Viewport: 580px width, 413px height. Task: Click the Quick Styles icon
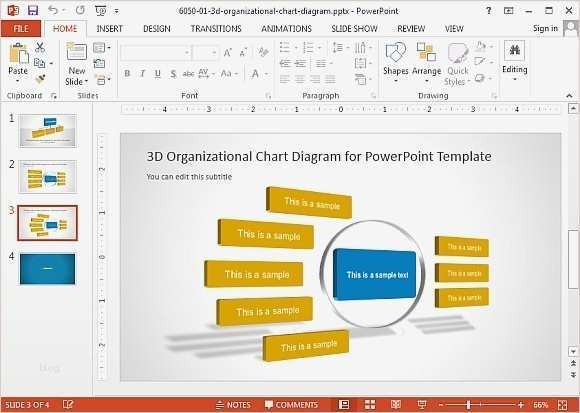(x=458, y=53)
